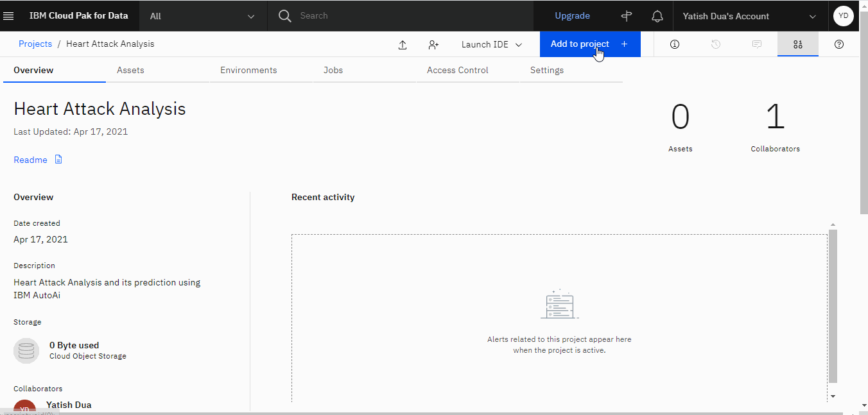Open the help question mark icon

839,44
